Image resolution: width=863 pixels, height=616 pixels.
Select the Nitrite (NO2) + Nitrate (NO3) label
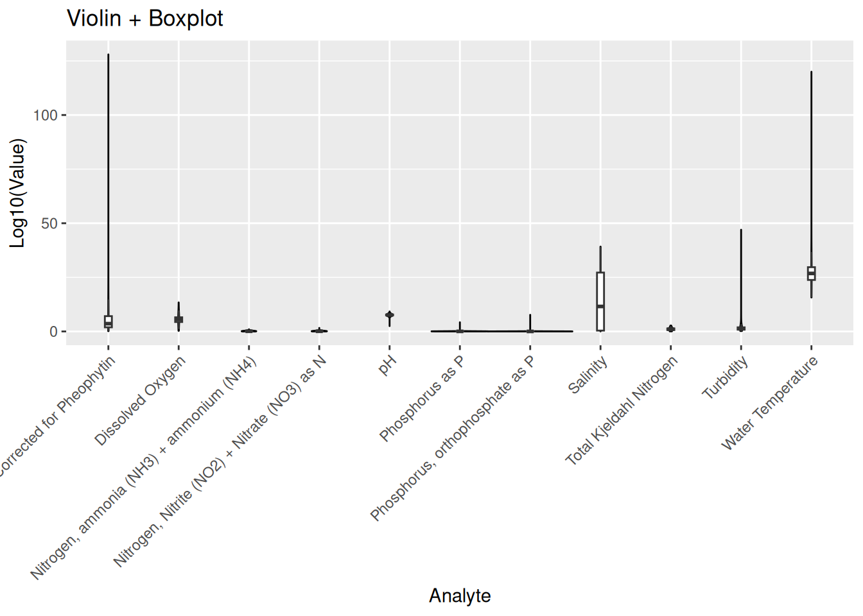click(220, 461)
